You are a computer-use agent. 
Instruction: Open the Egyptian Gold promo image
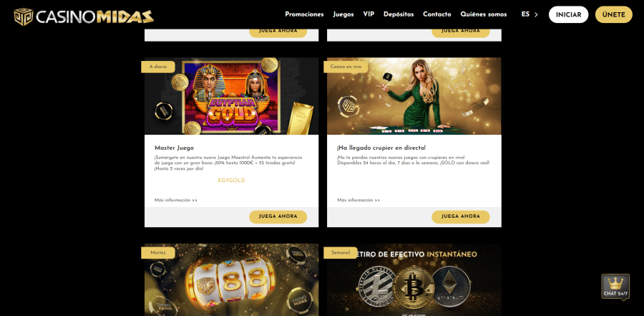coord(231,96)
